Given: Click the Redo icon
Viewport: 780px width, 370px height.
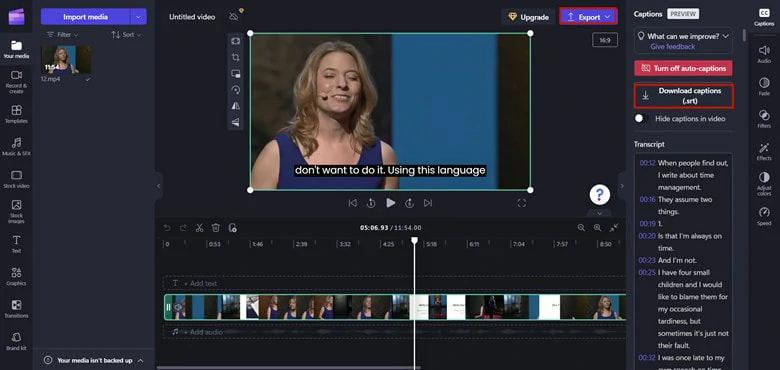Looking at the screenshot, I should tap(183, 228).
